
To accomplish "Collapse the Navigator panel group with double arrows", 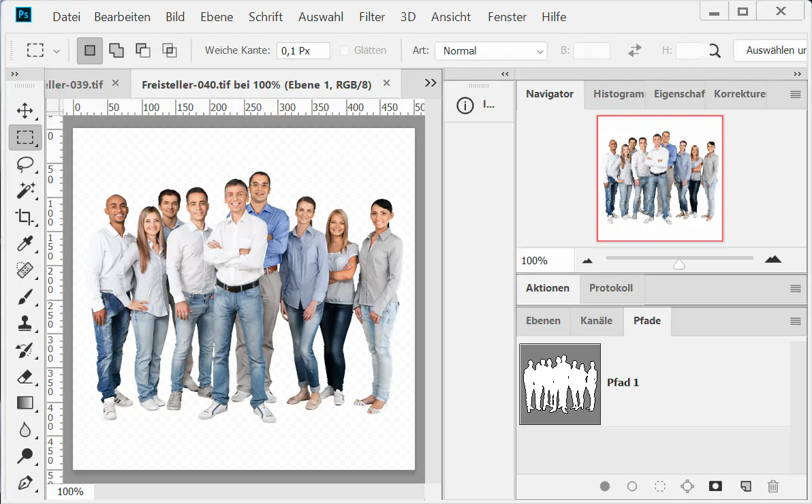I will pyautogui.click(x=504, y=74).
